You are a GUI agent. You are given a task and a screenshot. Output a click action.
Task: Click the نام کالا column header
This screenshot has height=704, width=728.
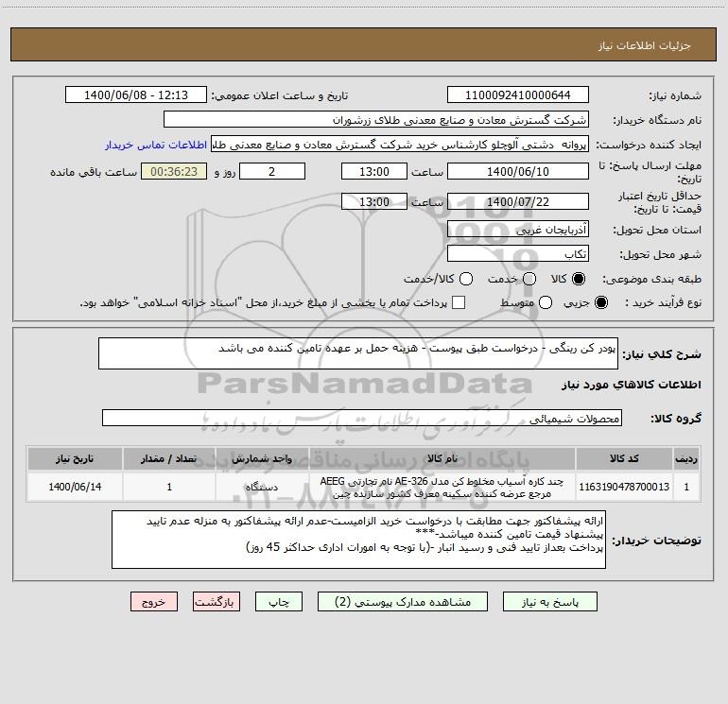(442, 458)
